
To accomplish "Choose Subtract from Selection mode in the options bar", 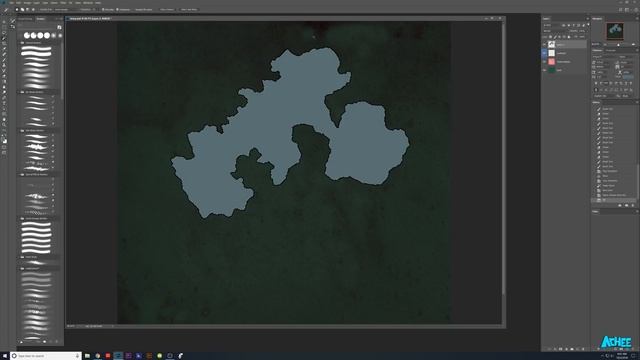I will [x=28, y=9].
